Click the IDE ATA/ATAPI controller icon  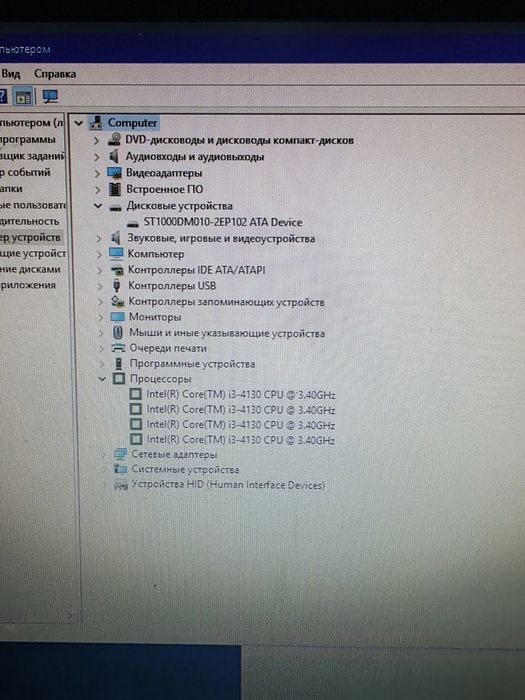pyautogui.click(x=117, y=270)
